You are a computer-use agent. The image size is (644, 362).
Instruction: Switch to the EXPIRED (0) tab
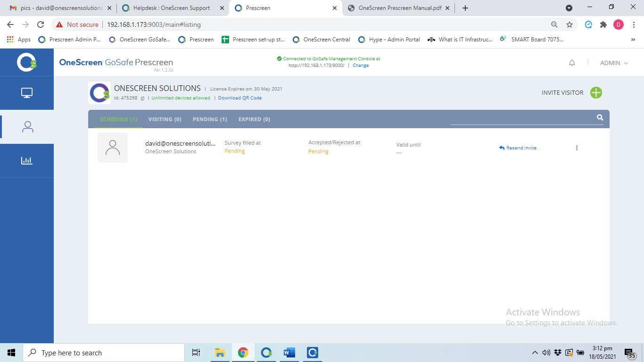255,119
